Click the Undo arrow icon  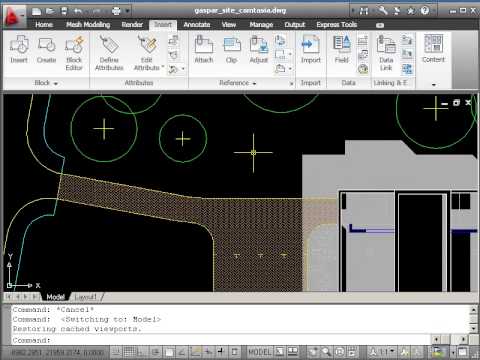click(x=78, y=11)
